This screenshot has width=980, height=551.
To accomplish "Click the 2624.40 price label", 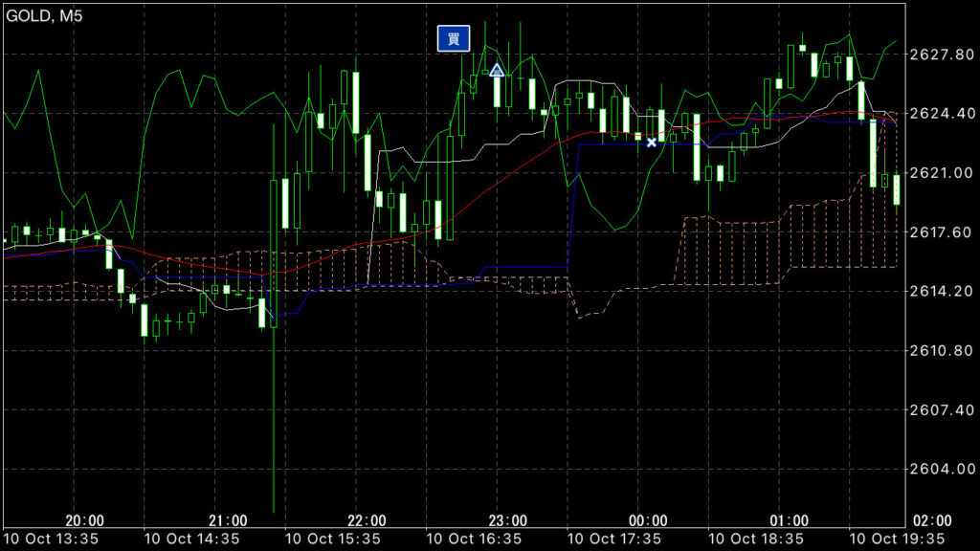I will [x=942, y=114].
